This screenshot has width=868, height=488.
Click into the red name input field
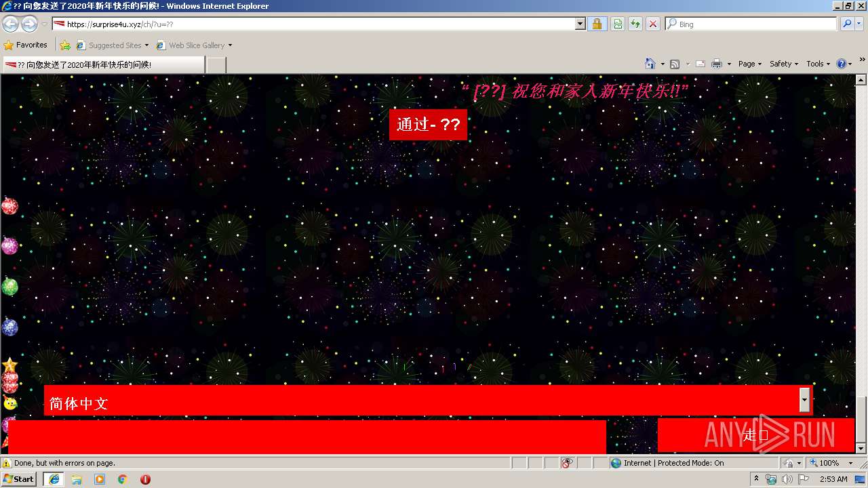tap(307, 436)
